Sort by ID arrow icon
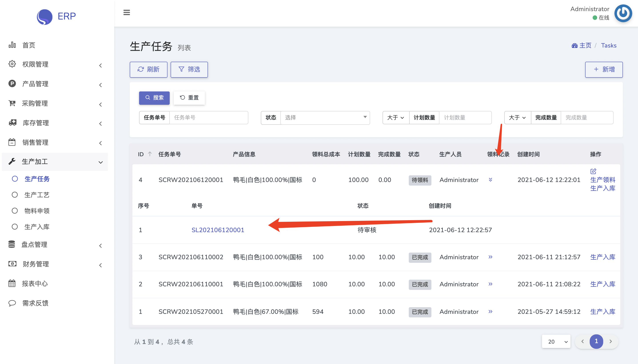 [150, 154]
